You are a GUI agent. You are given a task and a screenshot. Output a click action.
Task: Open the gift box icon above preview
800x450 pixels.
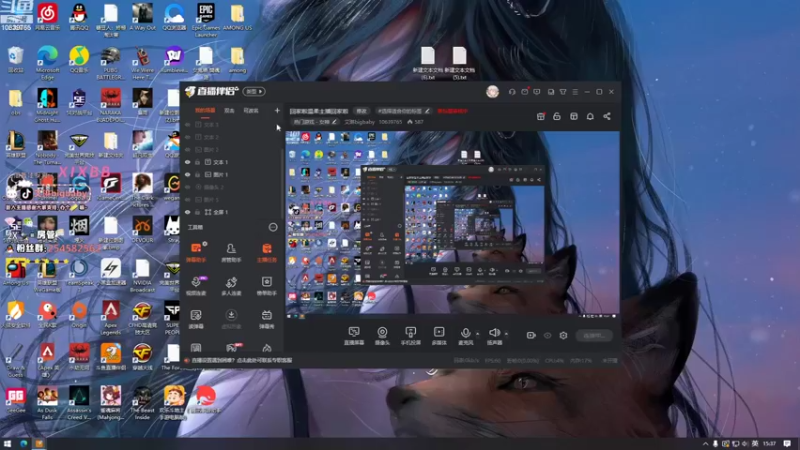pyautogui.click(x=541, y=116)
